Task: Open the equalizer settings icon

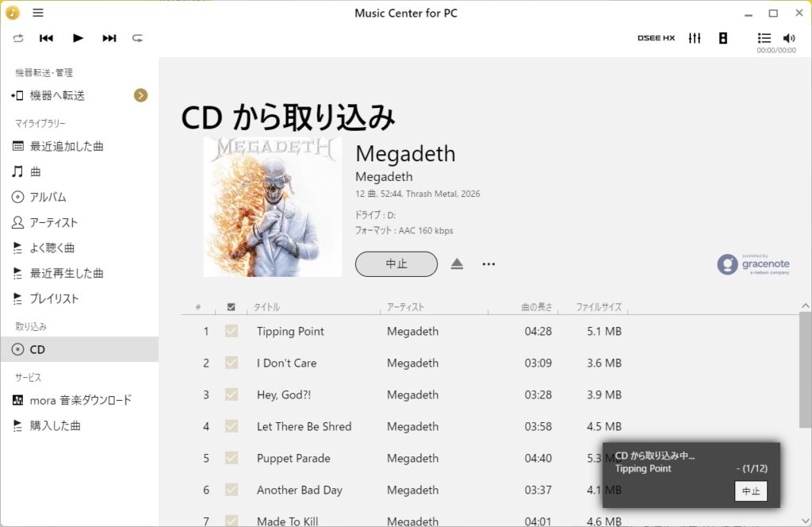Action: 695,38
